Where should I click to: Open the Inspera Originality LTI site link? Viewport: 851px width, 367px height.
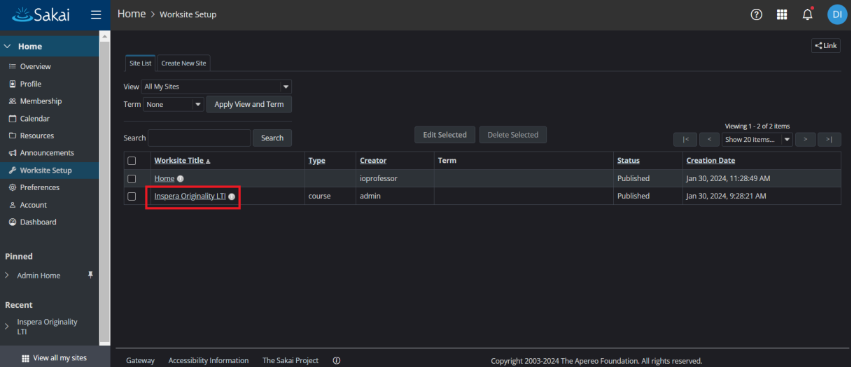click(x=190, y=197)
